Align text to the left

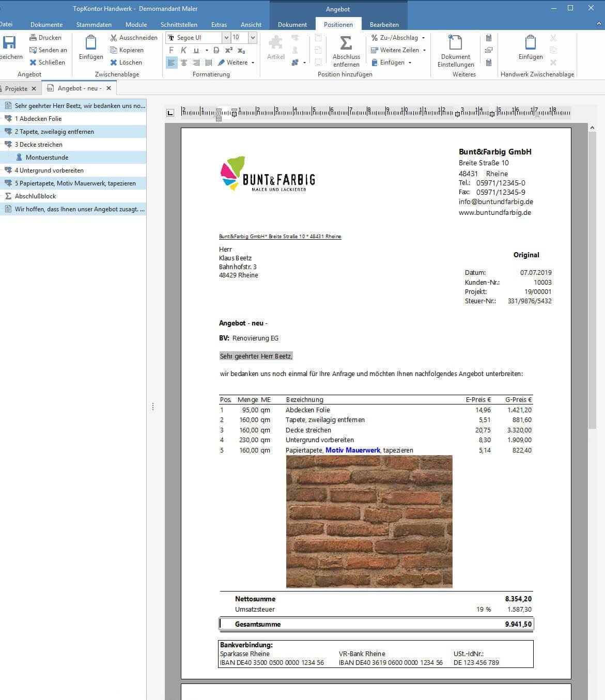click(x=172, y=63)
